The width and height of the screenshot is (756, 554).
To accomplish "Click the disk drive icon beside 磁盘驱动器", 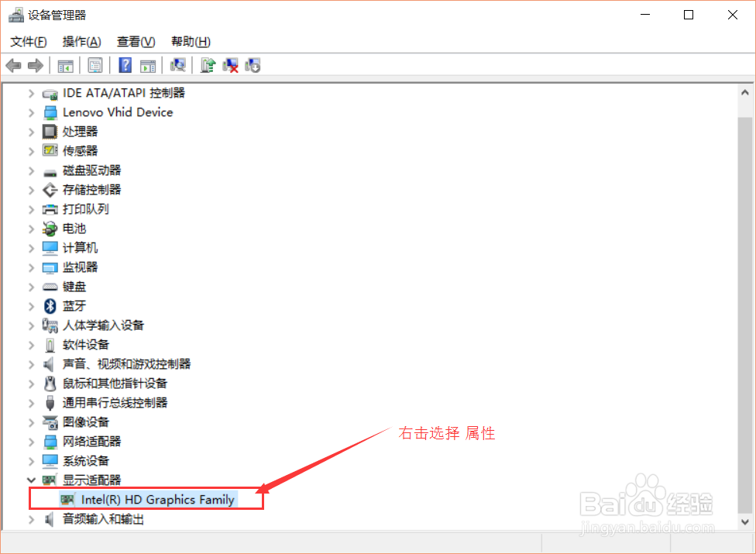I will pyautogui.click(x=50, y=172).
